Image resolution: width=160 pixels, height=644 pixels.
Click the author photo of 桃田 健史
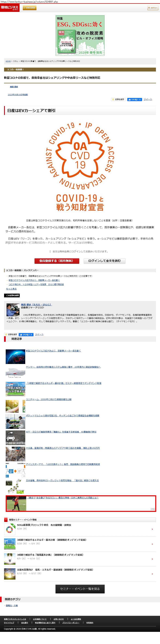[x=13, y=310]
